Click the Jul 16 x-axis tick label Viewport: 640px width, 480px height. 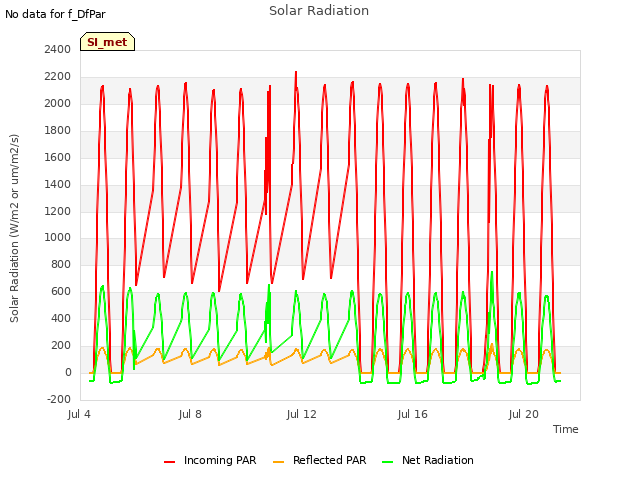[x=413, y=414]
